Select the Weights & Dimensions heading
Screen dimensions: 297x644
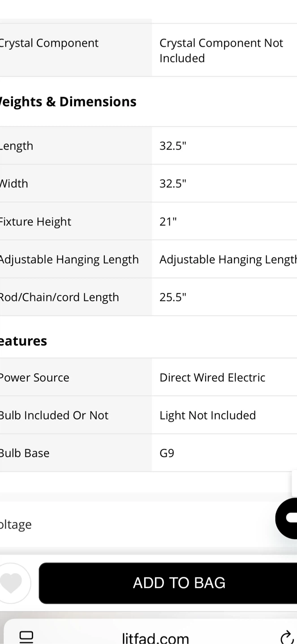pos(68,102)
